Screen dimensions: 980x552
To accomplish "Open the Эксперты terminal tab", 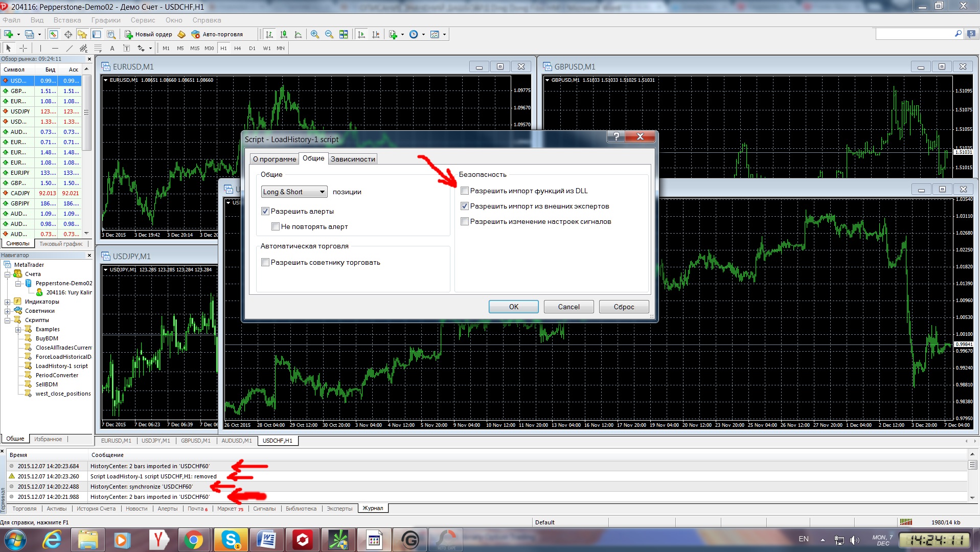I will (x=339, y=509).
